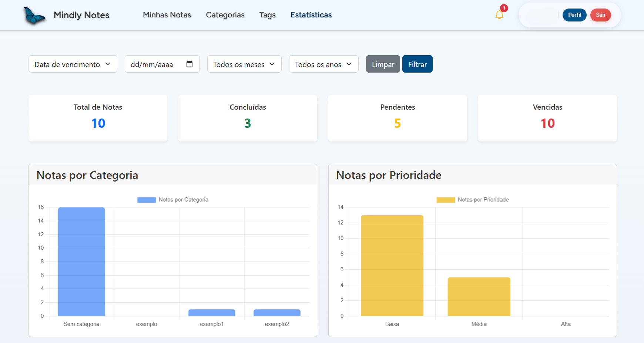Click the Média priority bar

(x=479, y=297)
